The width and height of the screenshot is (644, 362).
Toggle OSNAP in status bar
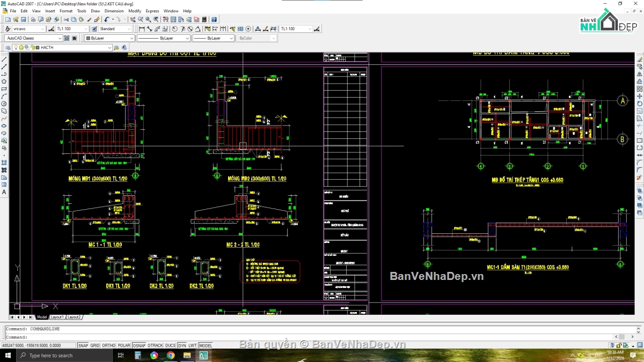click(139, 345)
